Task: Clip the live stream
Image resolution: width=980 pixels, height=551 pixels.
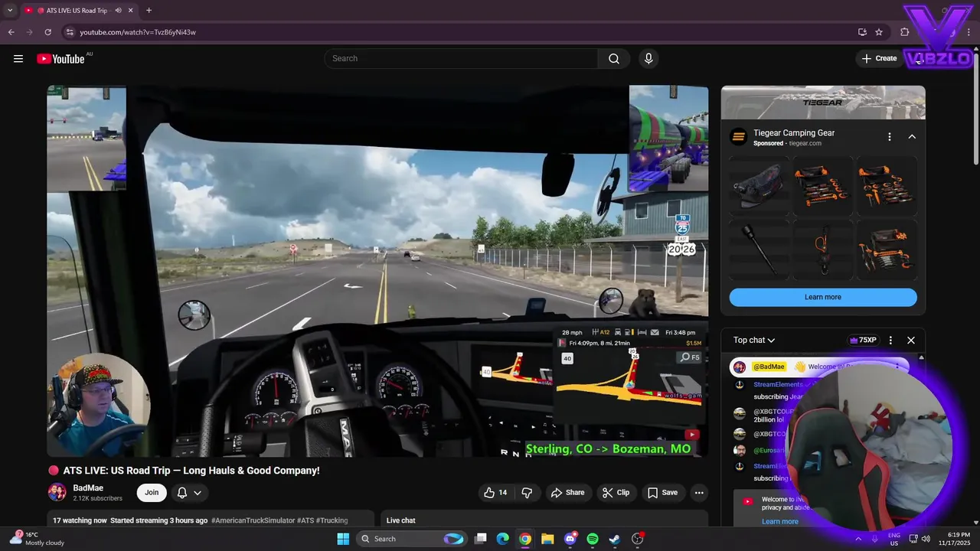Action: (x=615, y=493)
